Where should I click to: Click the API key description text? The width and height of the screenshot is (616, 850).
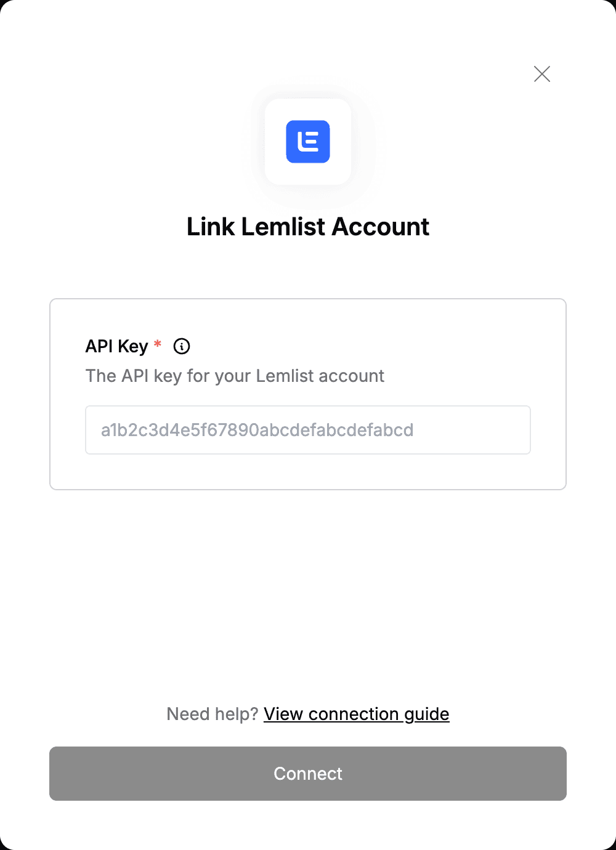pos(235,376)
